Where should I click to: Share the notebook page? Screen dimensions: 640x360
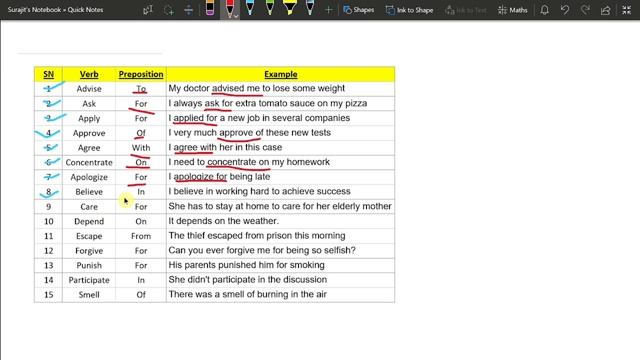tap(606, 10)
